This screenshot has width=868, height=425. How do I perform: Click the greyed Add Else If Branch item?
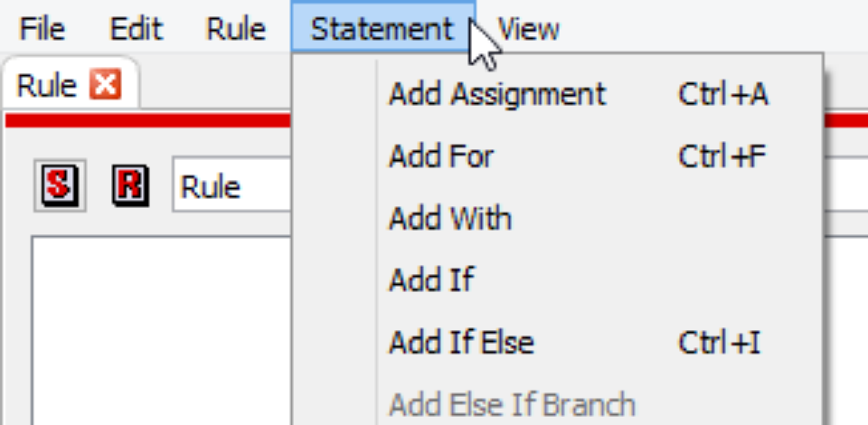click(x=512, y=404)
